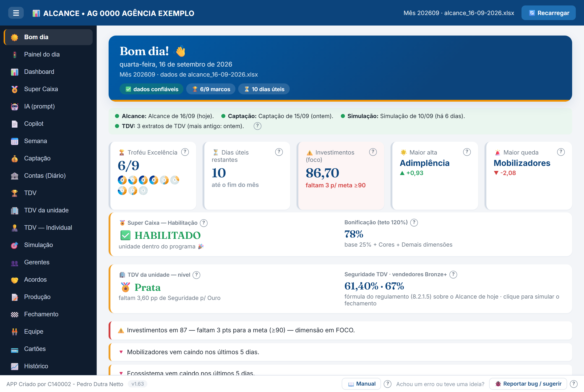Image resolution: width=584 pixels, height=392 pixels.
Task: Toggle the hamburger sidebar menu
Action: (x=16, y=13)
